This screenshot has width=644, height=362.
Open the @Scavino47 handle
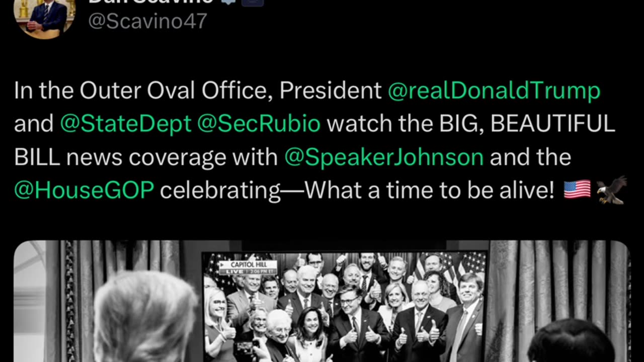147,22
